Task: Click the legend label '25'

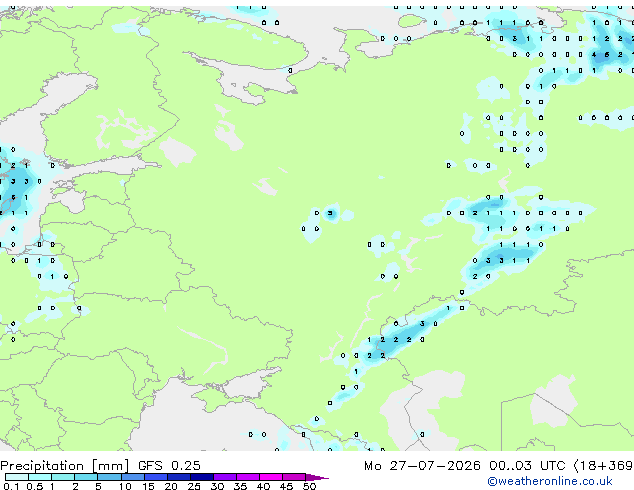Action: tap(194, 486)
